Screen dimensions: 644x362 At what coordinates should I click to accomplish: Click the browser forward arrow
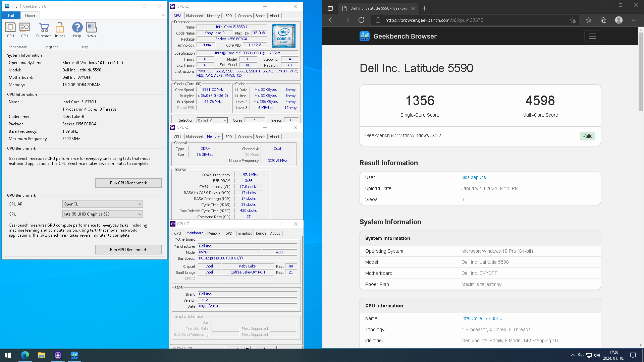tap(346, 20)
